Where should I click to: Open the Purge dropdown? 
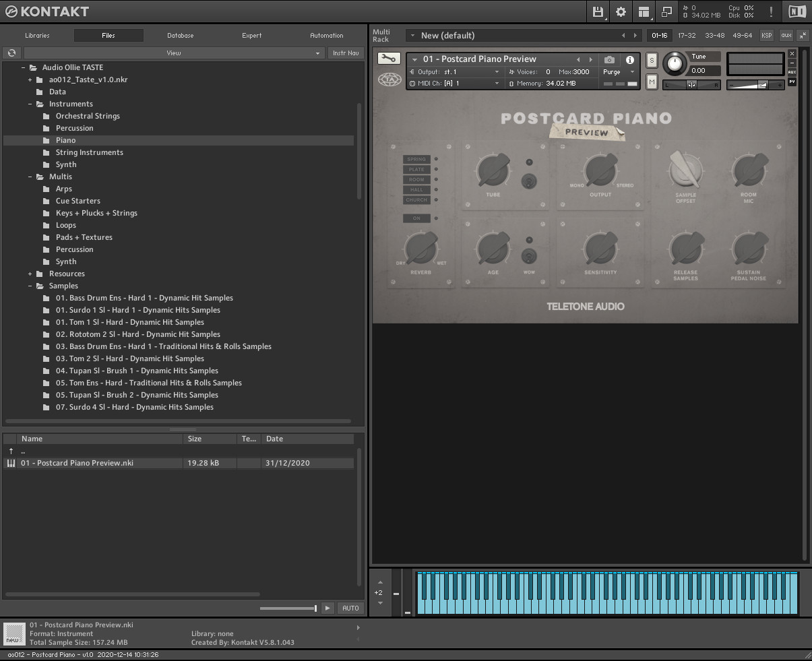[619, 71]
